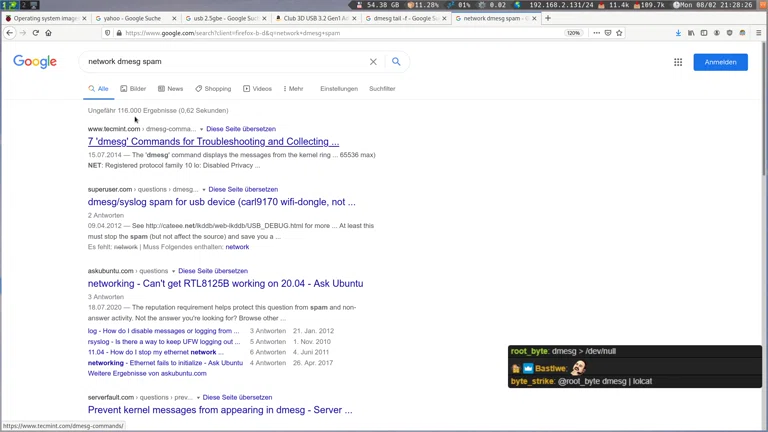Open Firefox hamburger menu
The height and width of the screenshot is (432, 768).
758,33
